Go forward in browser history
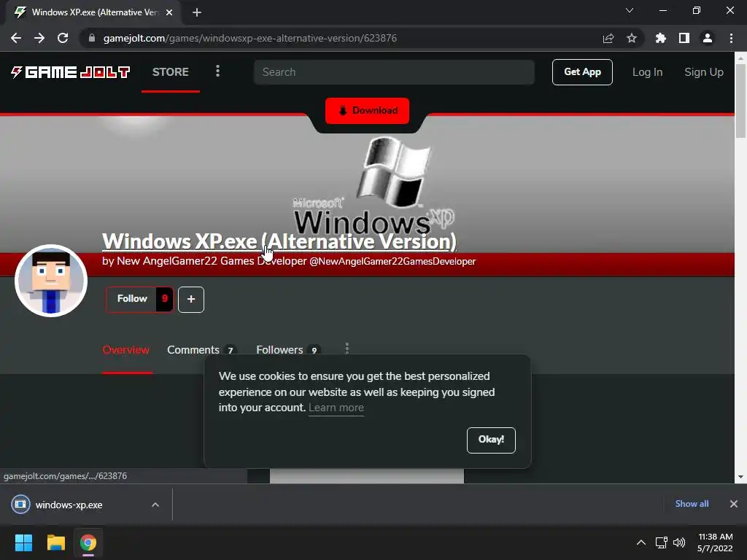 [x=39, y=38]
